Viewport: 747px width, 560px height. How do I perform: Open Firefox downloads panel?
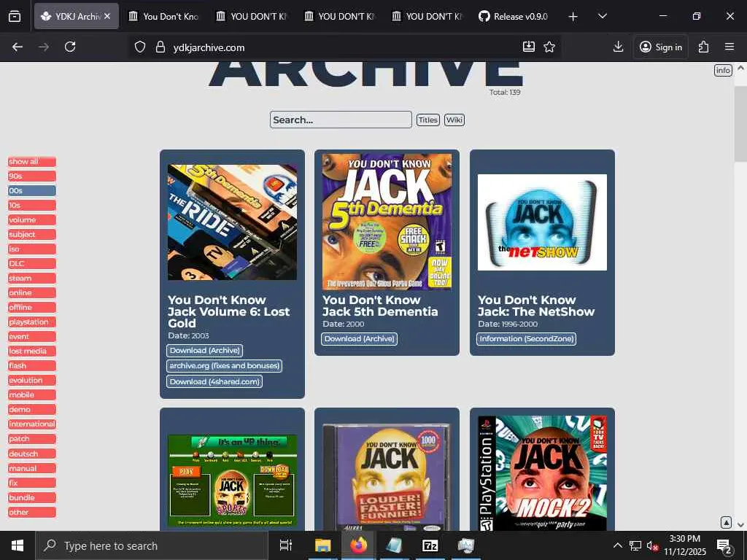point(619,47)
